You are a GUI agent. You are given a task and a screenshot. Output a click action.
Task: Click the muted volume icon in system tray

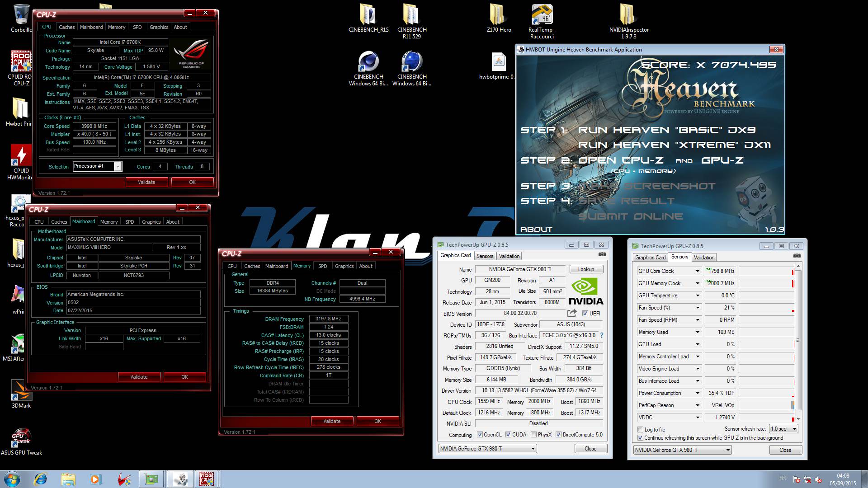point(819,480)
